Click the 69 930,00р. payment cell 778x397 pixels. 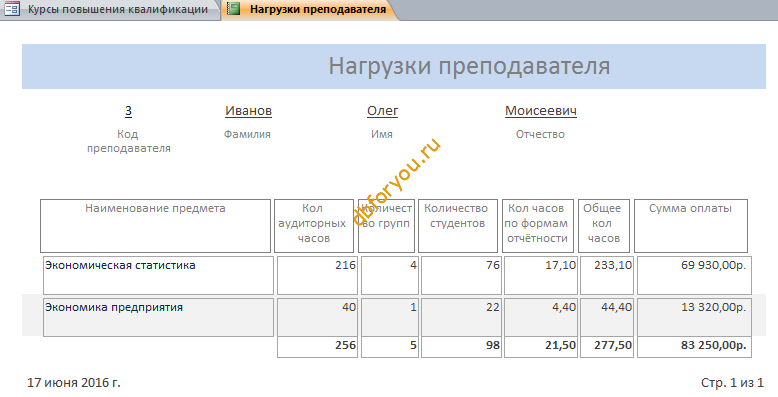(694, 275)
